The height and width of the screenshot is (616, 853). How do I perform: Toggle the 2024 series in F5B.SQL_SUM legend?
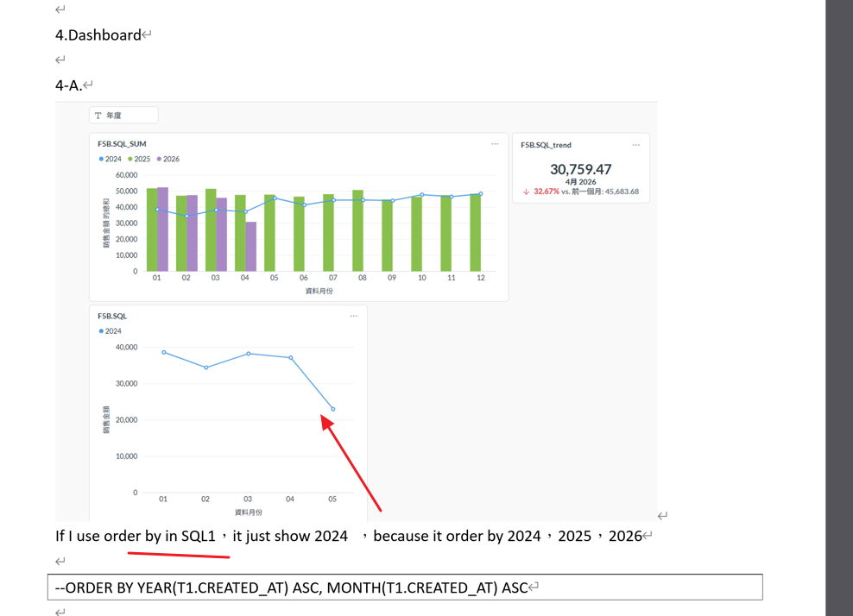[110, 159]
